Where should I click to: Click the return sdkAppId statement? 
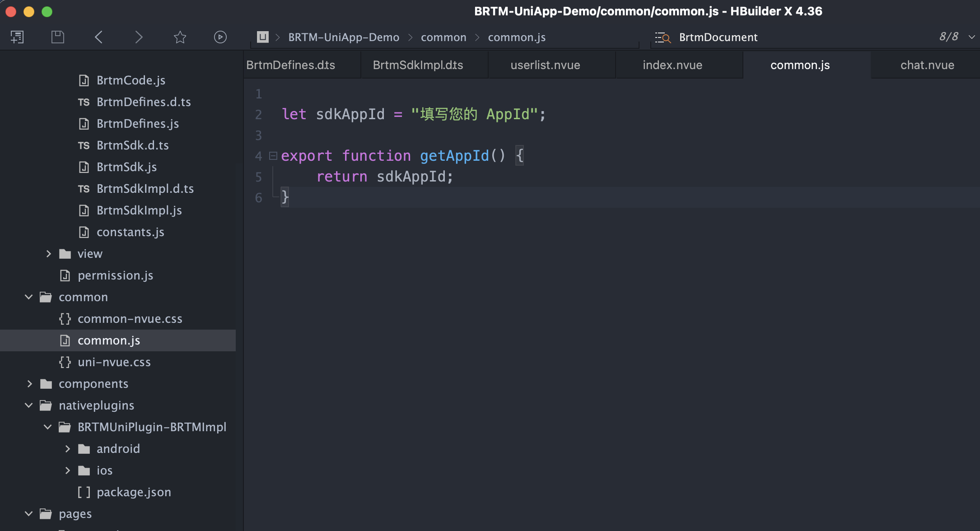tap(384, 177)
